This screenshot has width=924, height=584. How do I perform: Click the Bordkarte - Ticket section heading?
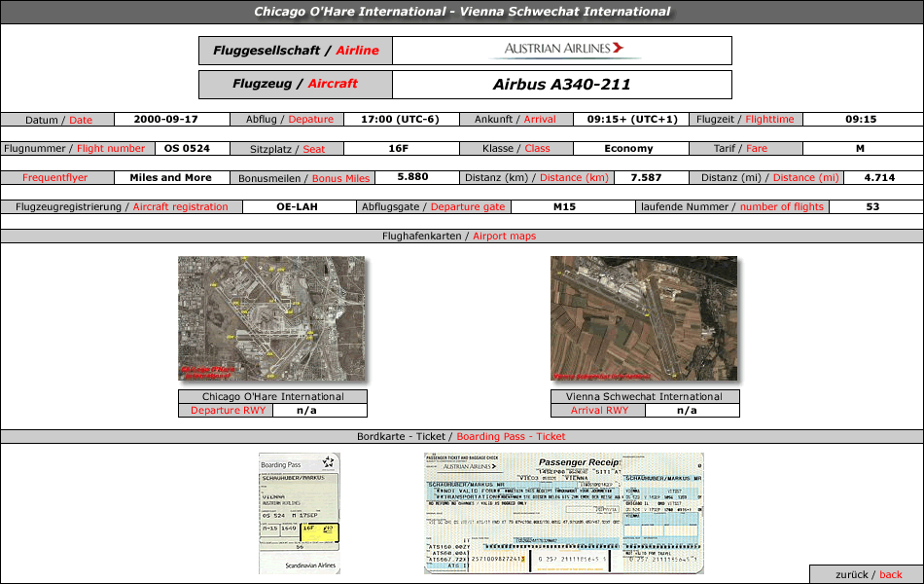462,437
